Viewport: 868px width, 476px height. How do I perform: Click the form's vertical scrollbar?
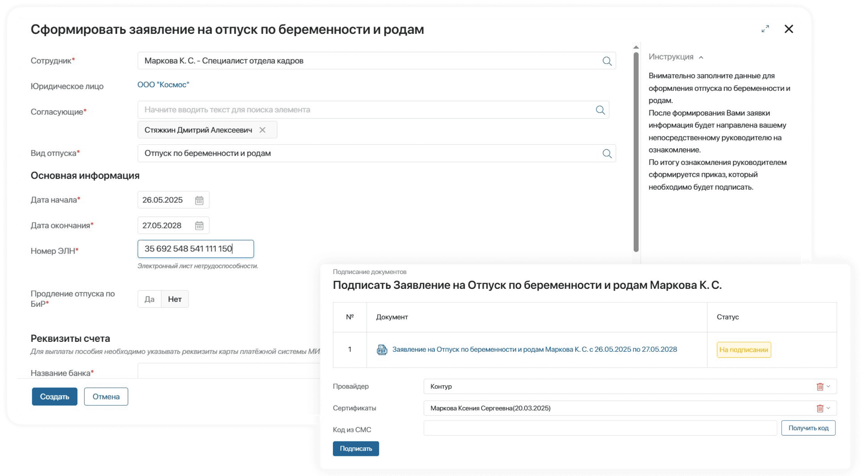point(636,152)
